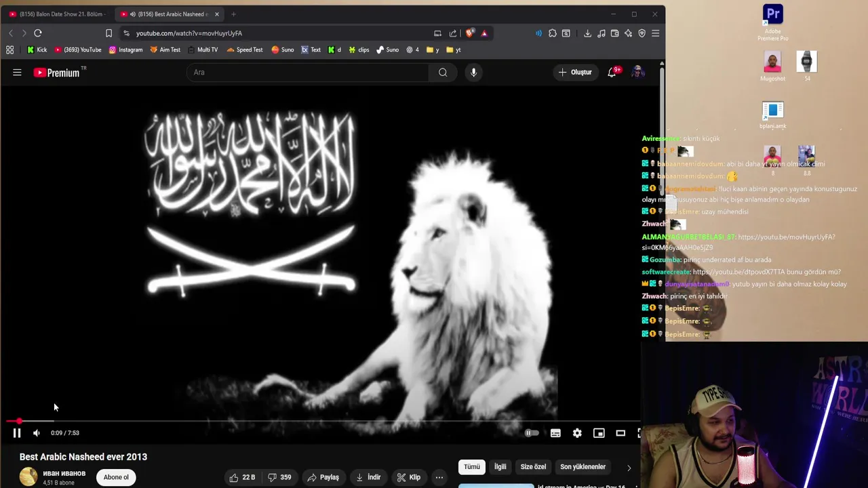Image resolution: width=868 pixels, height=488 pixels.
Task: Open browser downloads icon
Action: 587,33
